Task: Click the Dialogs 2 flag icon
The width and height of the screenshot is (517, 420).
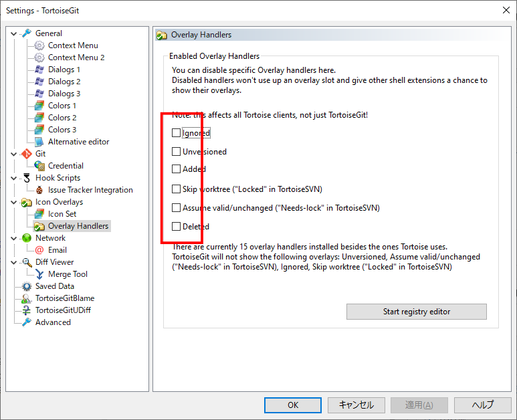Action: (x=39, y=82)
